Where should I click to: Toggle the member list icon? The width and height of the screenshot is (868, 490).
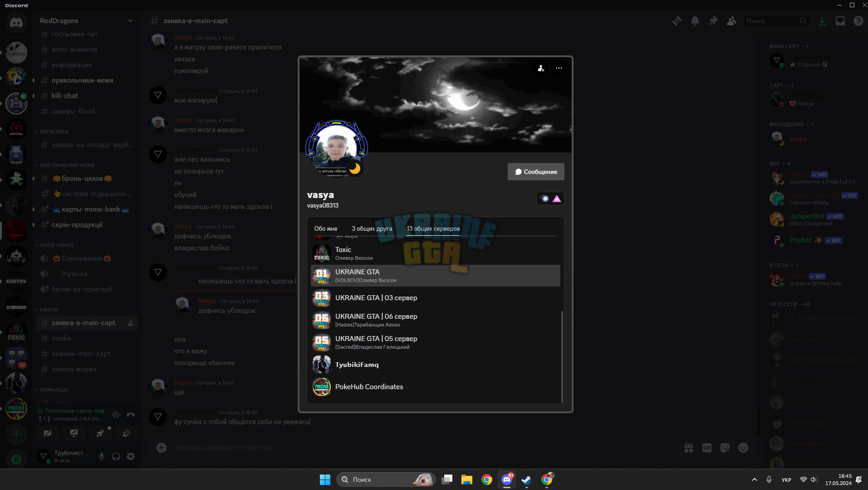[731, 21]
